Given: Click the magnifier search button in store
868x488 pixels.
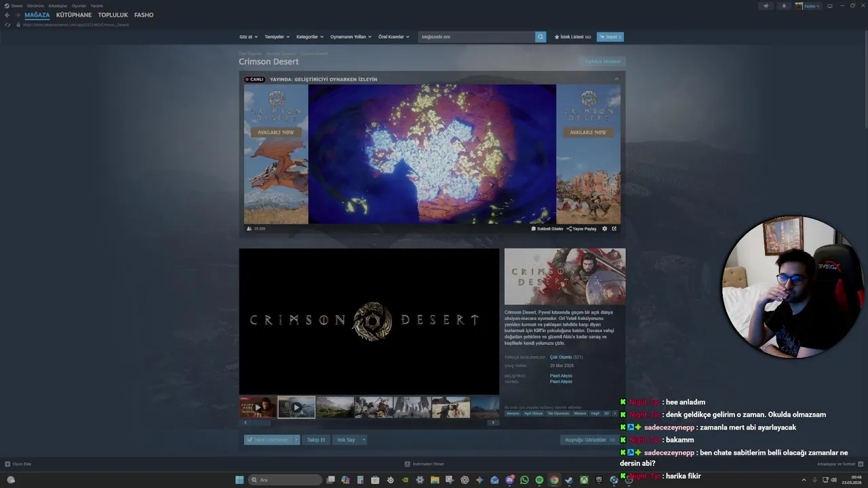Looking at the screenshot, I should pyautogui.click(x=540, y=37).
